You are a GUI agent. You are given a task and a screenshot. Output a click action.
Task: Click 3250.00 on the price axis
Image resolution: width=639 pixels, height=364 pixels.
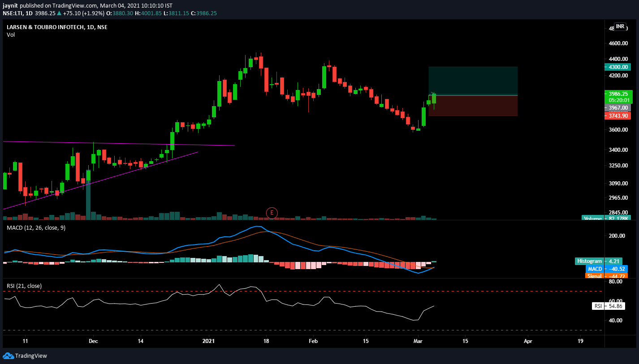point(617,166)
